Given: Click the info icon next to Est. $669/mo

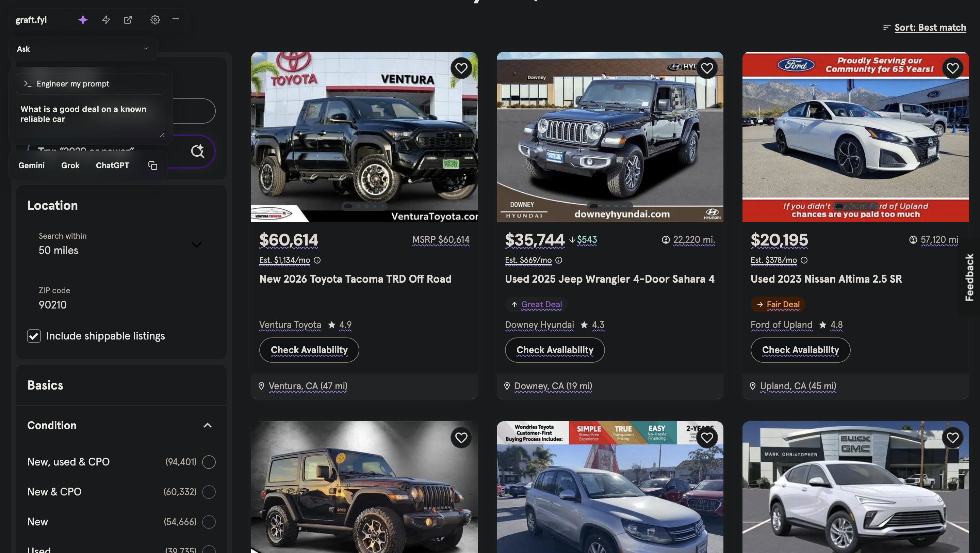Looking at the screenshot, I should click(x=559, y=260).
